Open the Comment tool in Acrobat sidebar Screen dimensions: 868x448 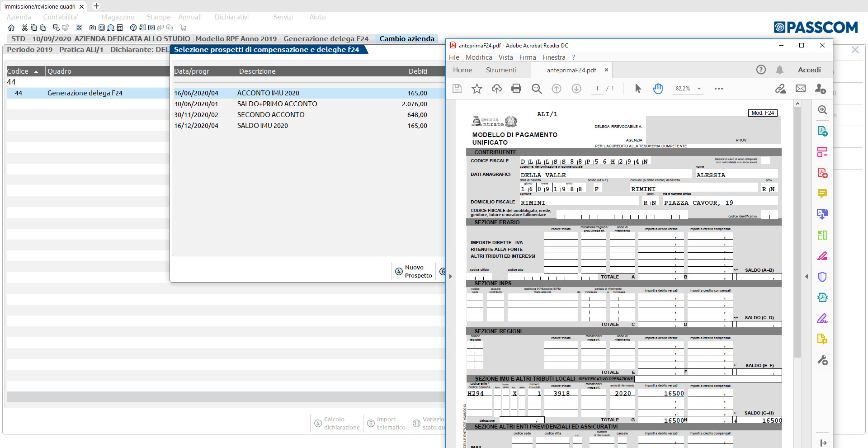(822, 193)
